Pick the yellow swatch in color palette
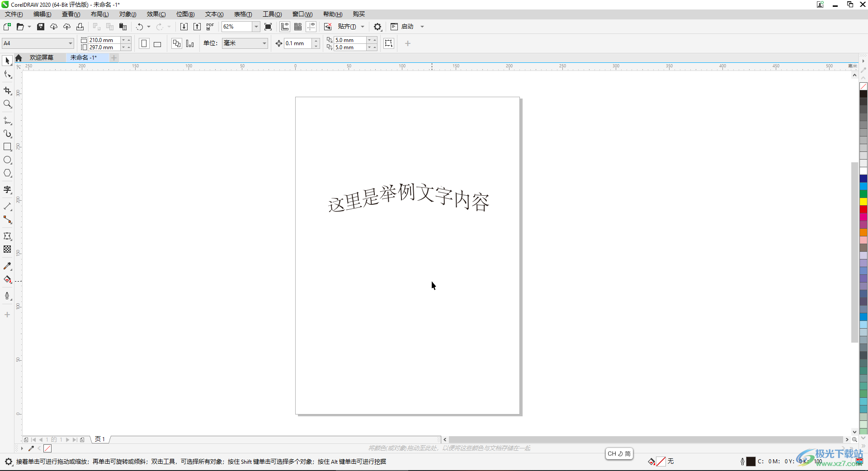The image size is (868, 471). click(863, 202)
